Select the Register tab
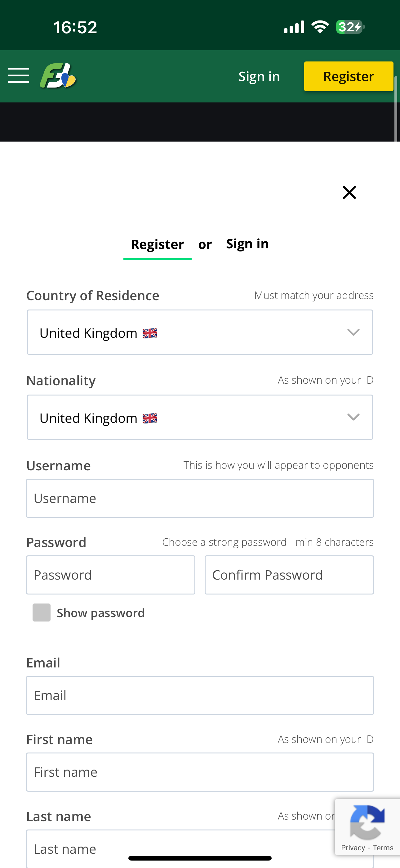 [x=157, y=243]
